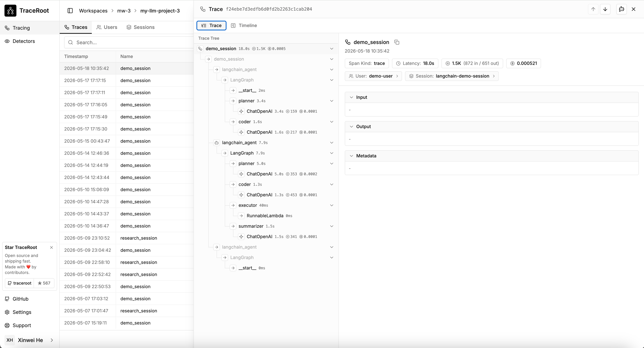Switch to the Users tab
The image size is (644, 348).
click(x=107, y=27)
